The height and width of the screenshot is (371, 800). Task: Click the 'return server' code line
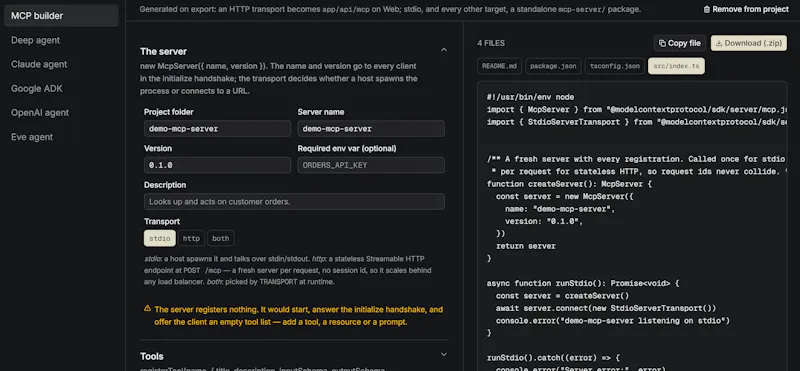[526, 246]
